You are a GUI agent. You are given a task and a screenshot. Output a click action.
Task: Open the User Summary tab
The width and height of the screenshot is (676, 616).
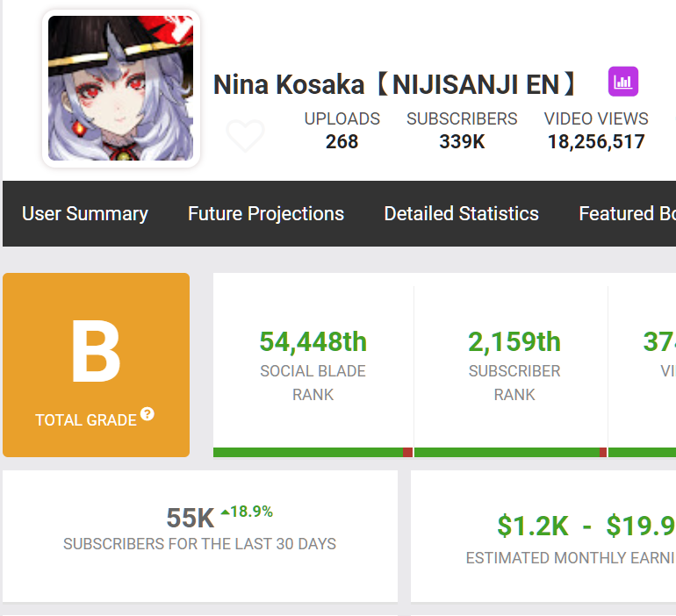85,213
